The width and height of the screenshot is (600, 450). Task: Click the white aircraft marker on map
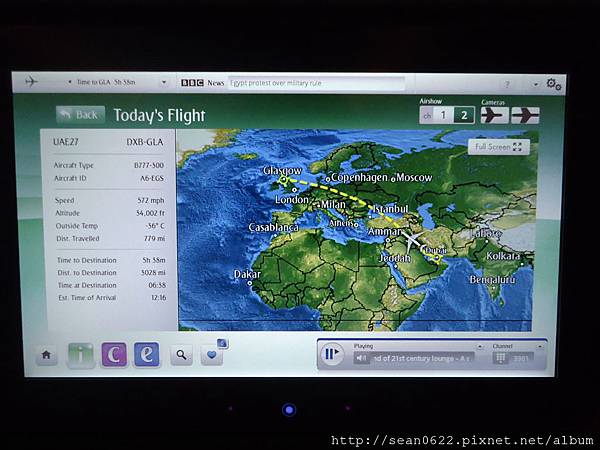(412, 240)
